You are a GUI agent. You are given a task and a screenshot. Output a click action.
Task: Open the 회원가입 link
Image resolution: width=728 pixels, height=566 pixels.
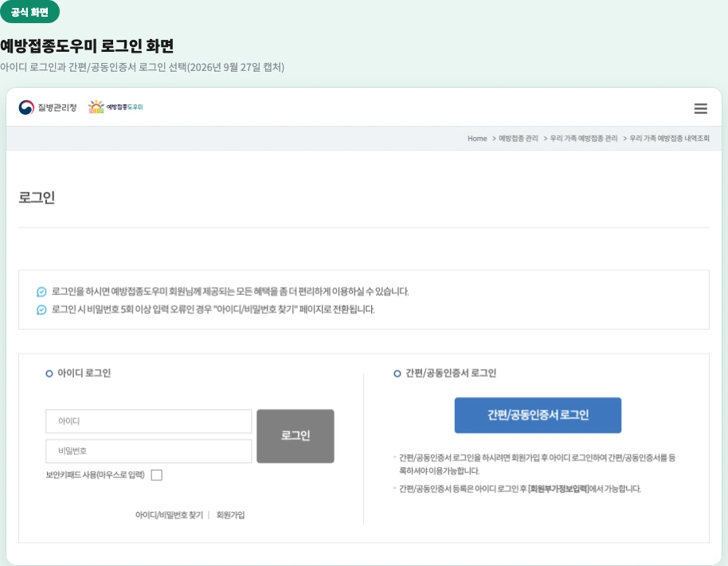point(230,515)
